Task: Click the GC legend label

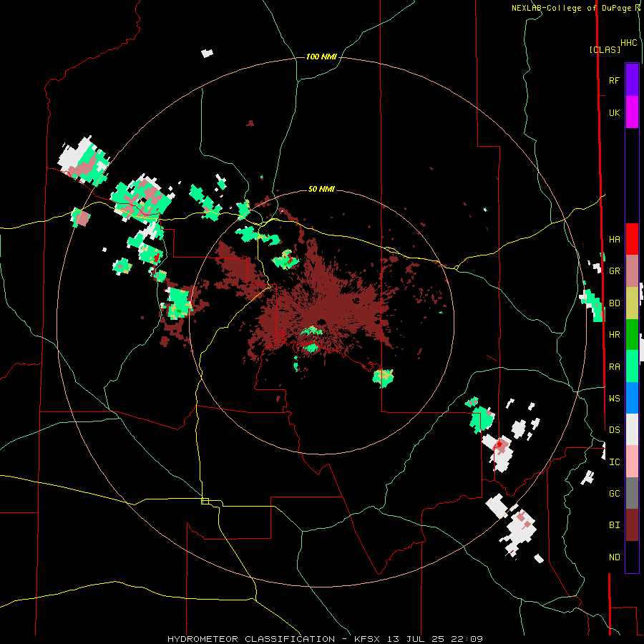Action: [614, 494]
